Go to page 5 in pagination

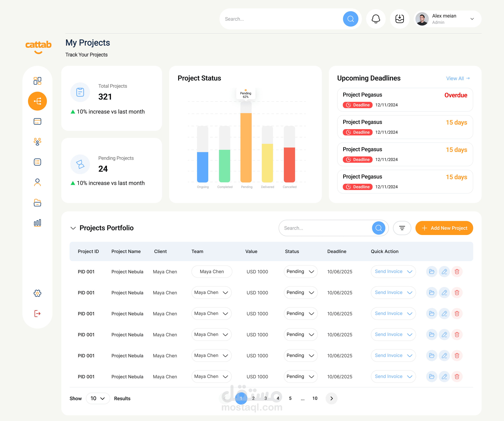tap(290, 398)
